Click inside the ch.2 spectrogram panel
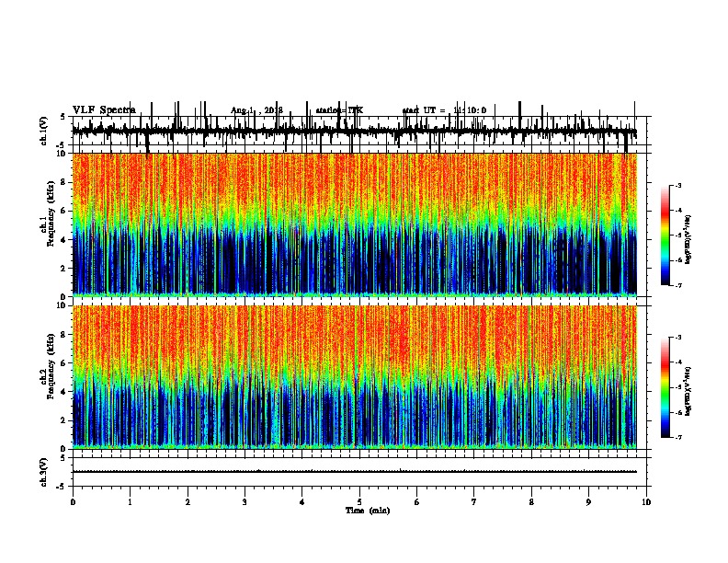The height and width of the screenshot is (563, 728). pos(354,377)
